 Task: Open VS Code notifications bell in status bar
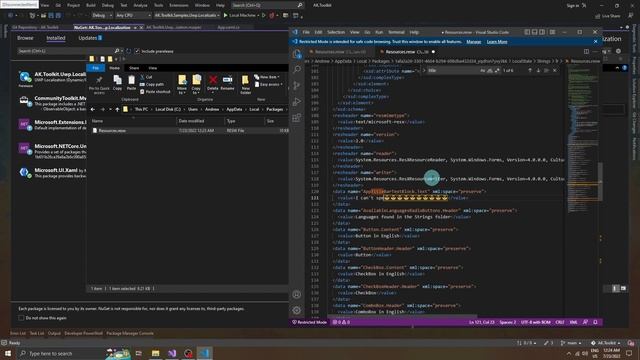[595, 322]
